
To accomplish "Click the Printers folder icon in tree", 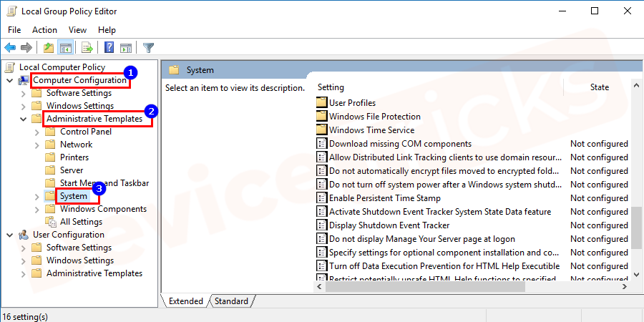I will (x=50, y=157).
